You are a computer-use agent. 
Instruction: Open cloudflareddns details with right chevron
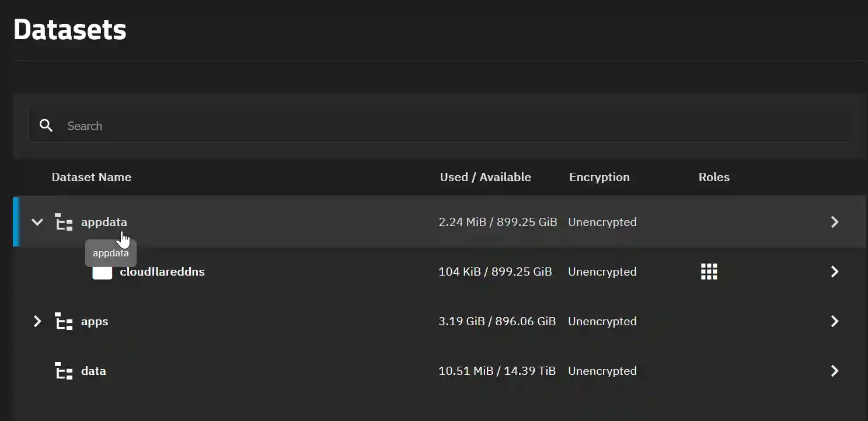(x=835, y=272)
